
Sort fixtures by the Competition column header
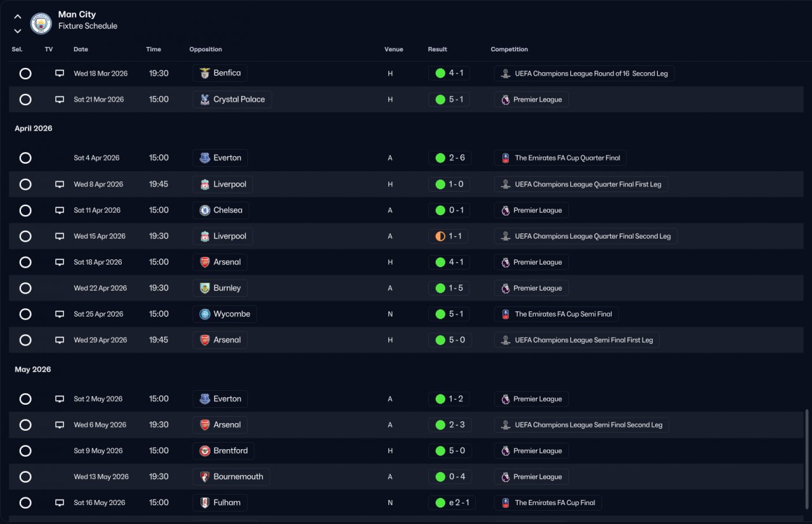[509, 49]
